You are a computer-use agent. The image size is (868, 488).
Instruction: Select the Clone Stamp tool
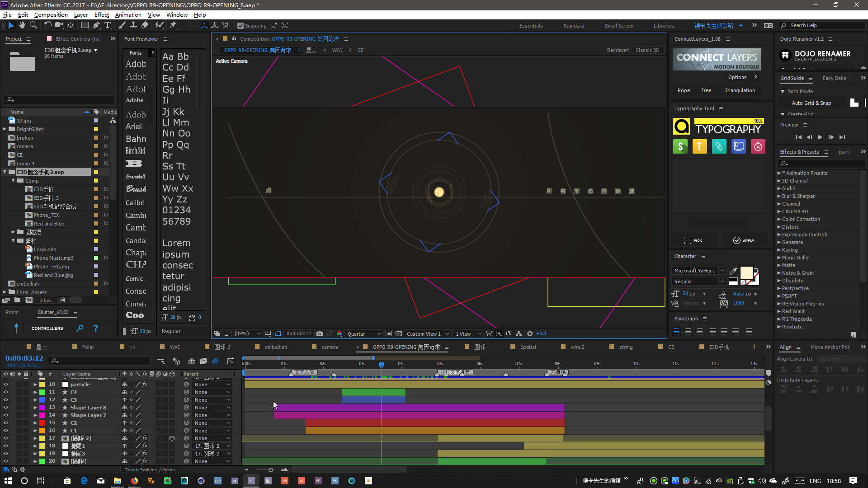coord(133,25)
